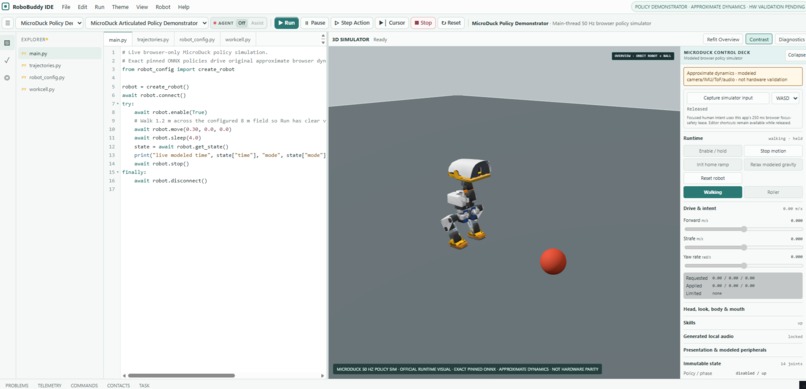
Task: Click Refit Overview button
Action: (723, 40)
